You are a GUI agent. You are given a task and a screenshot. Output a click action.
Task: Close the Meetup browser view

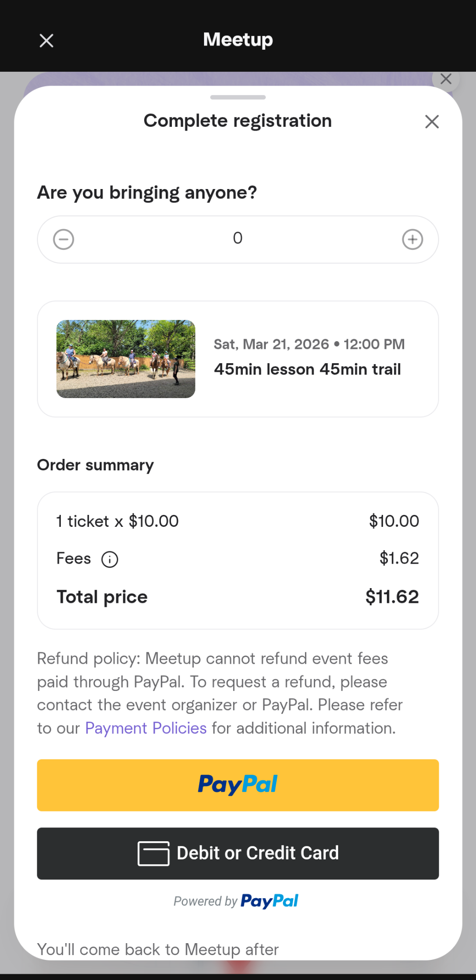pyautogui.click(x=46, y=41)
